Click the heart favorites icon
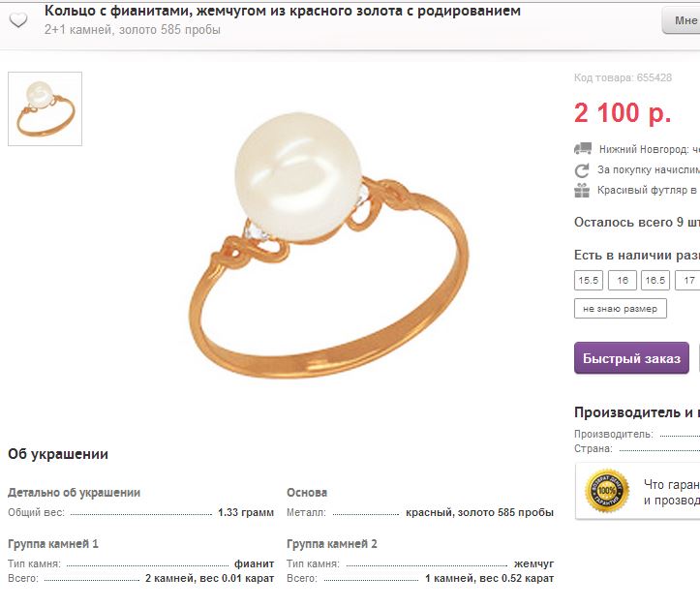Image resolution: width=700 pixels, height=608 pixels. click(x=18, y=20)
